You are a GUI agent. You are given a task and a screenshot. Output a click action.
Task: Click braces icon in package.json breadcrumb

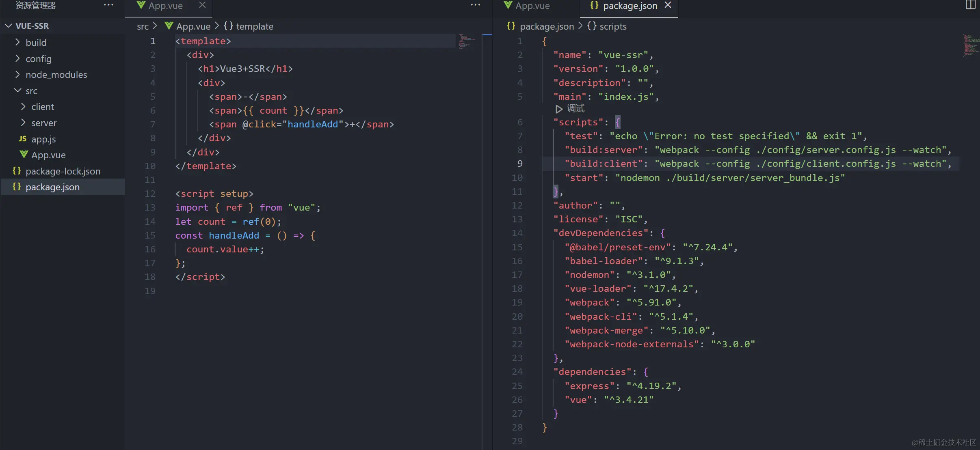pos(511,26)
